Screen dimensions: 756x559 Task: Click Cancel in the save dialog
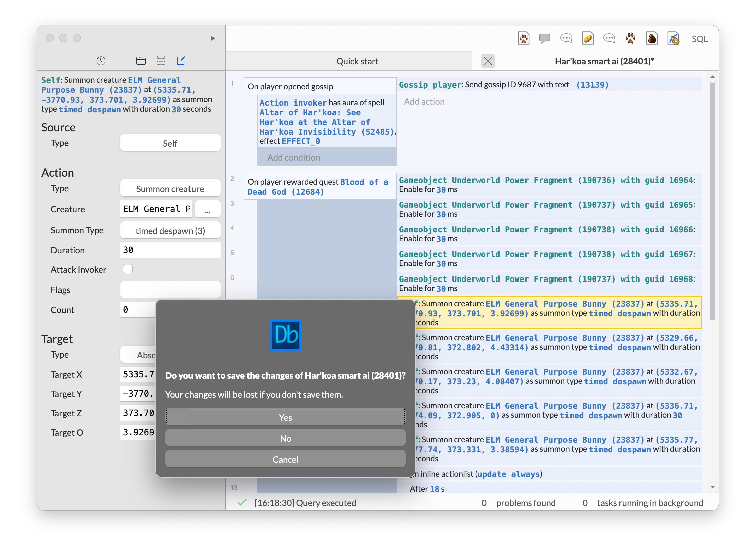(285, 459)
